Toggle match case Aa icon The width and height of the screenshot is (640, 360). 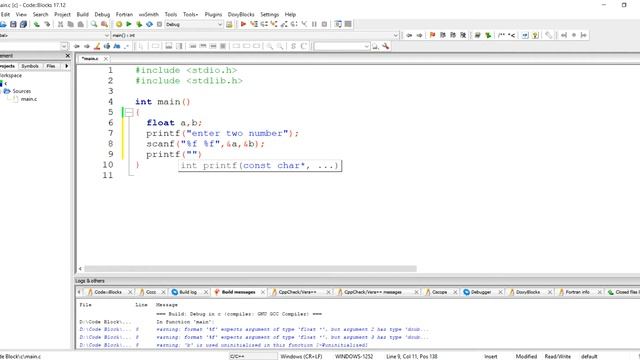(117, 47)
